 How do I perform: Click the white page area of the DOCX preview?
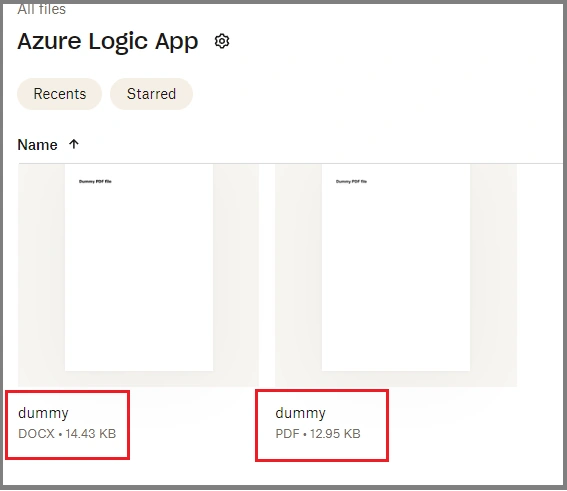[139, 275]
